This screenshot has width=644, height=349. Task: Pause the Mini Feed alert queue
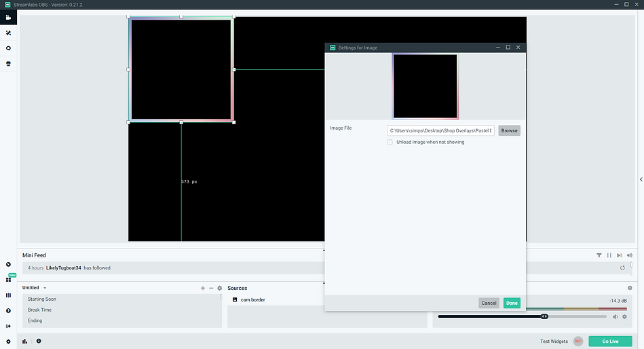(609, 255)
